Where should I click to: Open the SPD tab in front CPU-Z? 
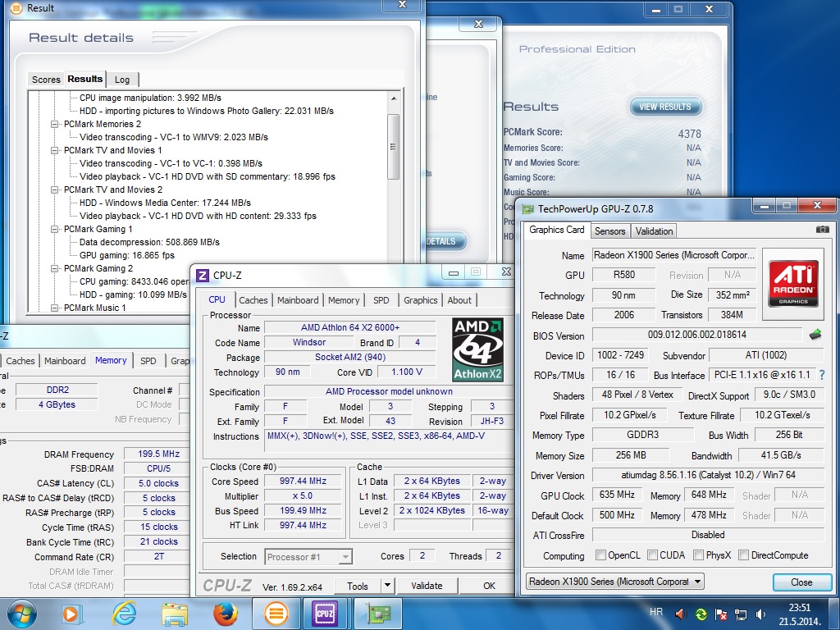381,300
